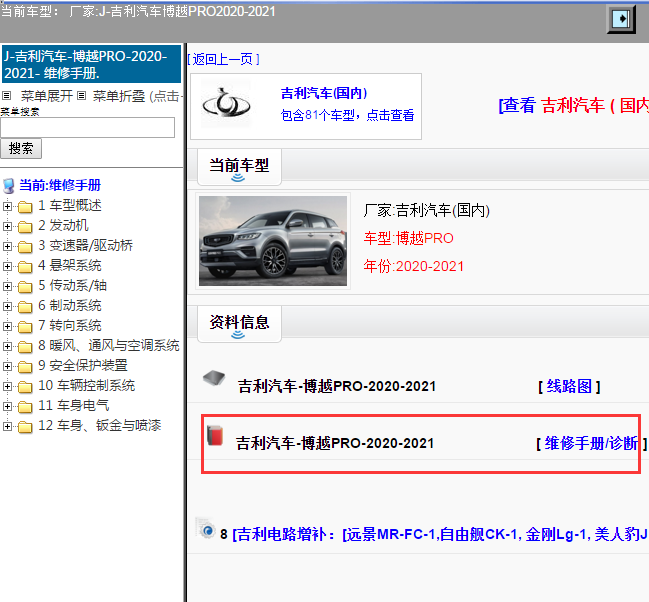Click the document icon beside 吉利电路增补
649x602 pixels.
point(206,528)
